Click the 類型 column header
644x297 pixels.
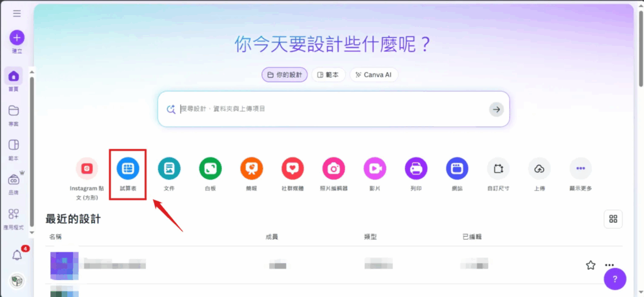[370, 237]
